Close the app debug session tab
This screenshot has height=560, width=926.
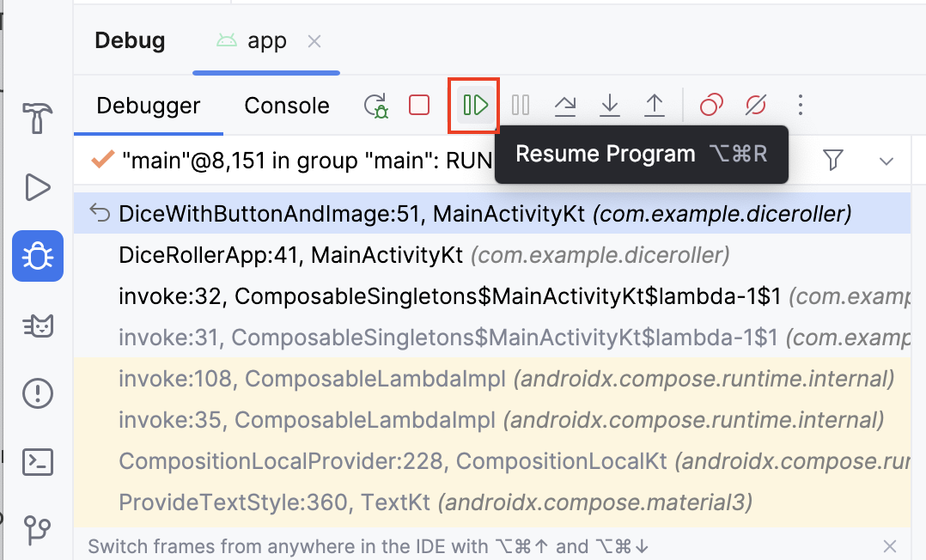click(314, 41)
